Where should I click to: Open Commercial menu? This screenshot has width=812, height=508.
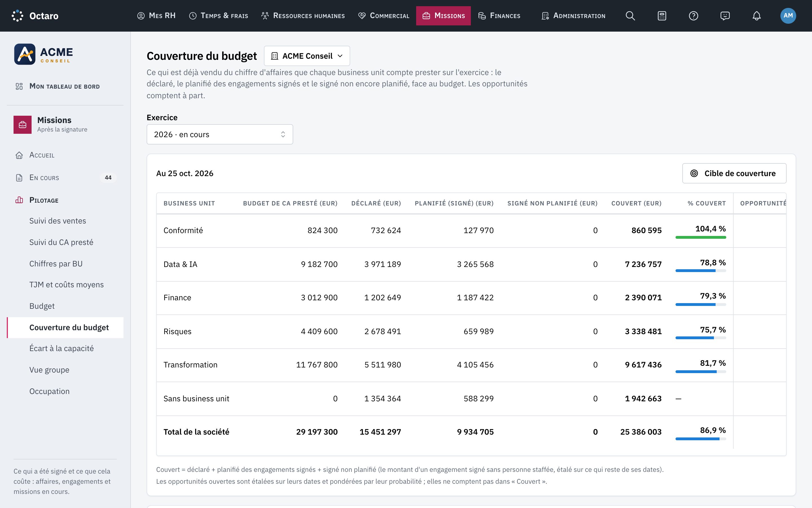[384, 16]
